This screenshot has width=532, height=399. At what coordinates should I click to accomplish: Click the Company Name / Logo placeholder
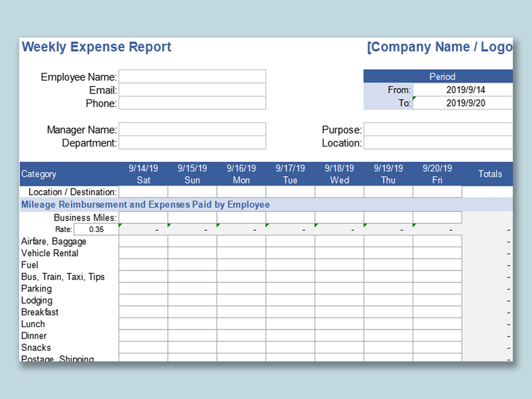pos(440,47)
